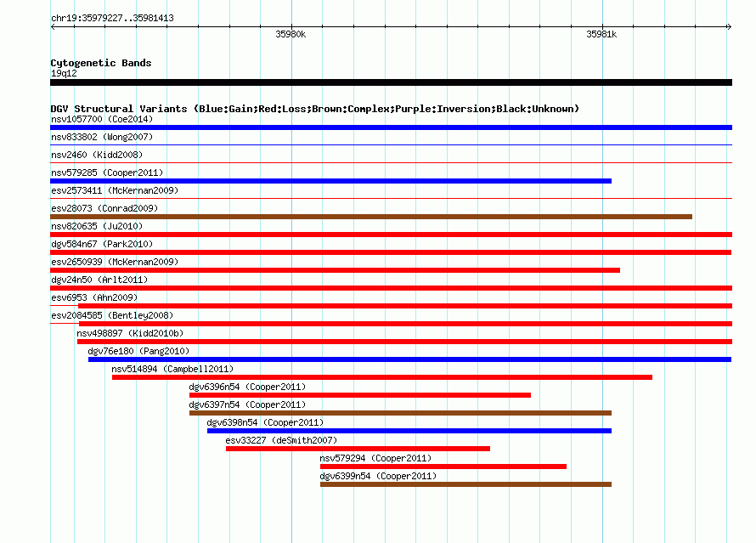This screenshot has height=543, width=756.
Task: Select the nsv1057700 blue gain bar
Action: tap(391, 127)
